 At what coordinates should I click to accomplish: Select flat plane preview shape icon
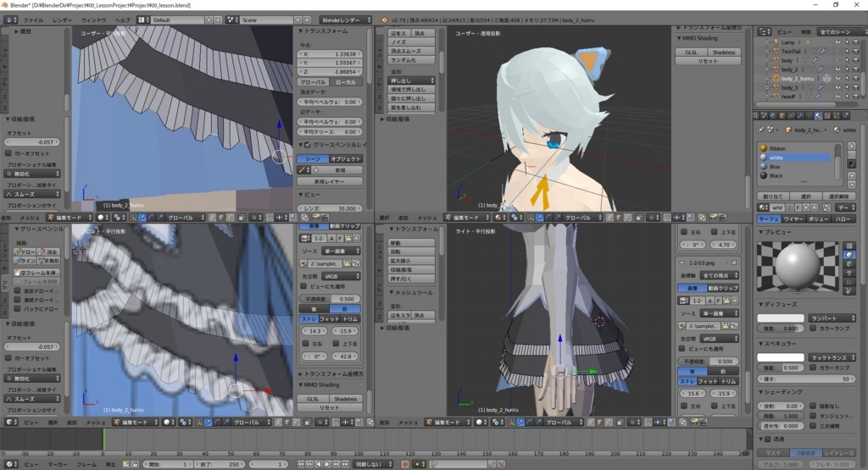pyautogui.click(x=849, y=246)
